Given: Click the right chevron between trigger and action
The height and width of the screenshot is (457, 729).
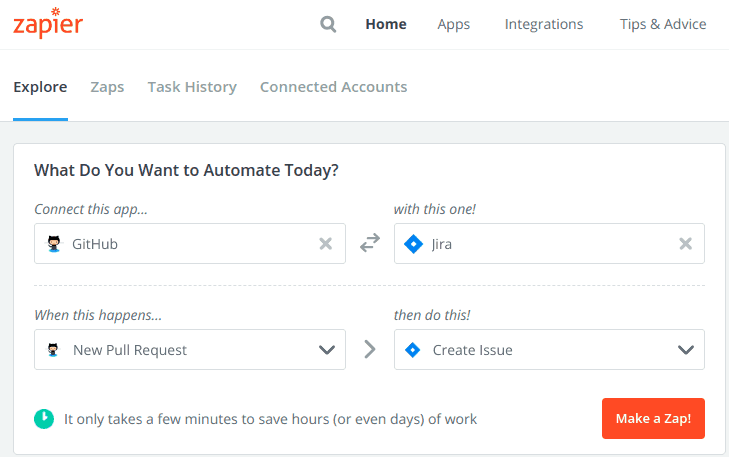Looking at the screenshot, I should click(370, 349).
